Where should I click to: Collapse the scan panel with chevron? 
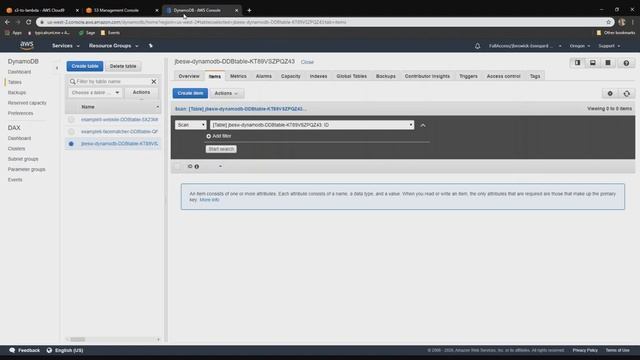coord(423,125)
